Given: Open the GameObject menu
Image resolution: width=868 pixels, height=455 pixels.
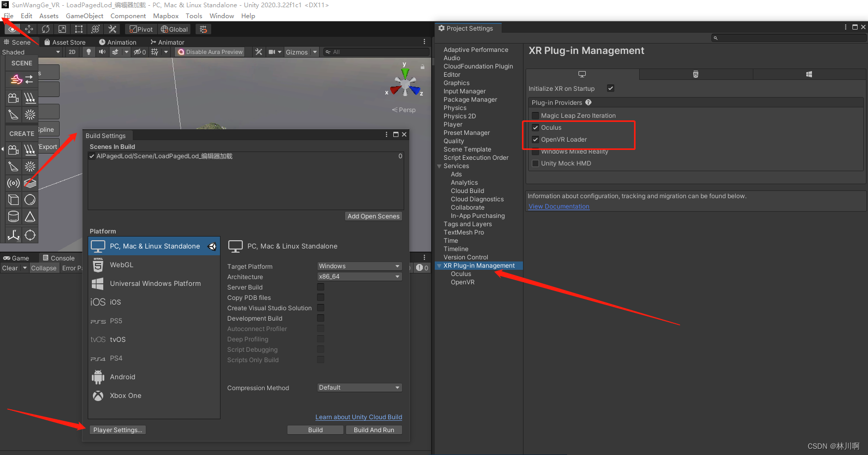Looking at the screenshot, I should [x=85, y=16].
